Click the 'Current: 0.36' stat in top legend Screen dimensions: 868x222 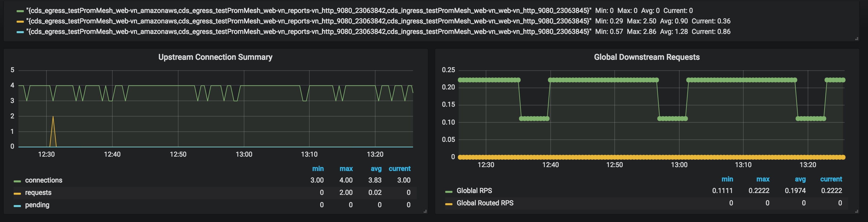click(x=711, y=21)
